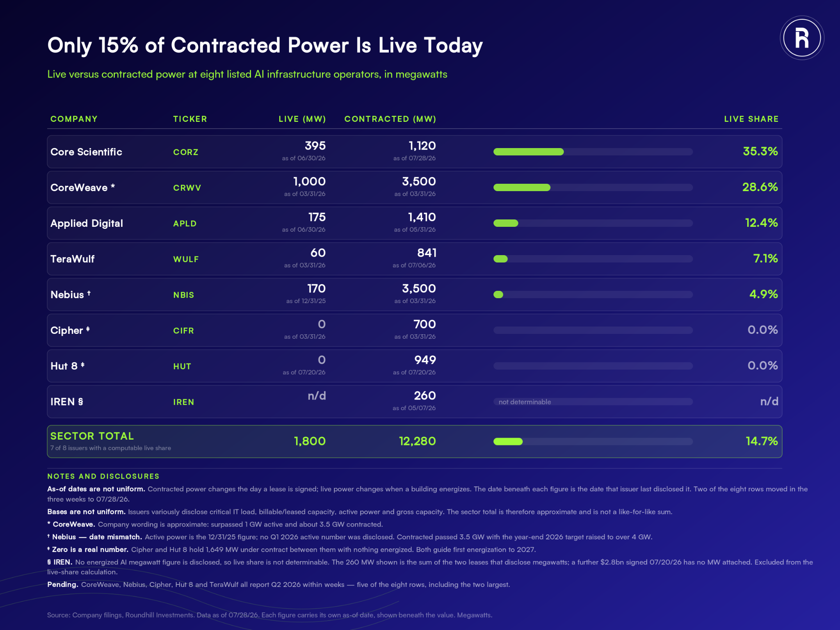Click the Hut 8 contracted value 949
Image resolution: width=840 pixels, height=630 pixels.
425,360
